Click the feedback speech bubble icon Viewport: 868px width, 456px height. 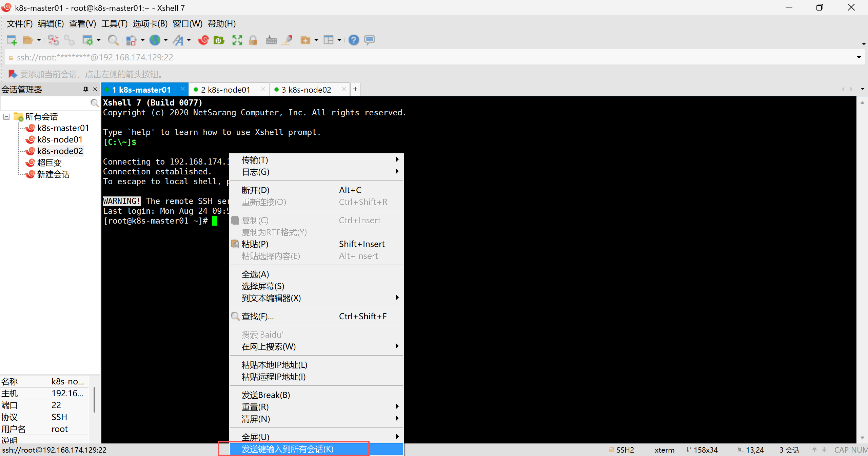click(x=370, y=40)
